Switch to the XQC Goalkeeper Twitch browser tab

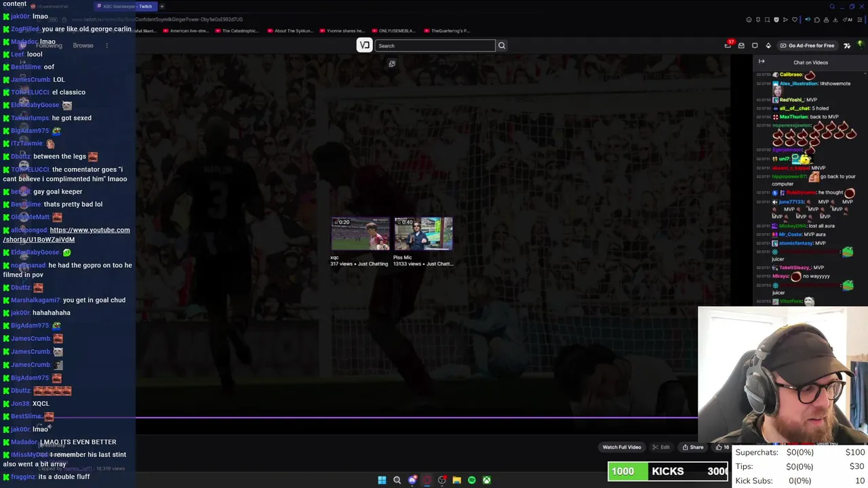(125, 6)
